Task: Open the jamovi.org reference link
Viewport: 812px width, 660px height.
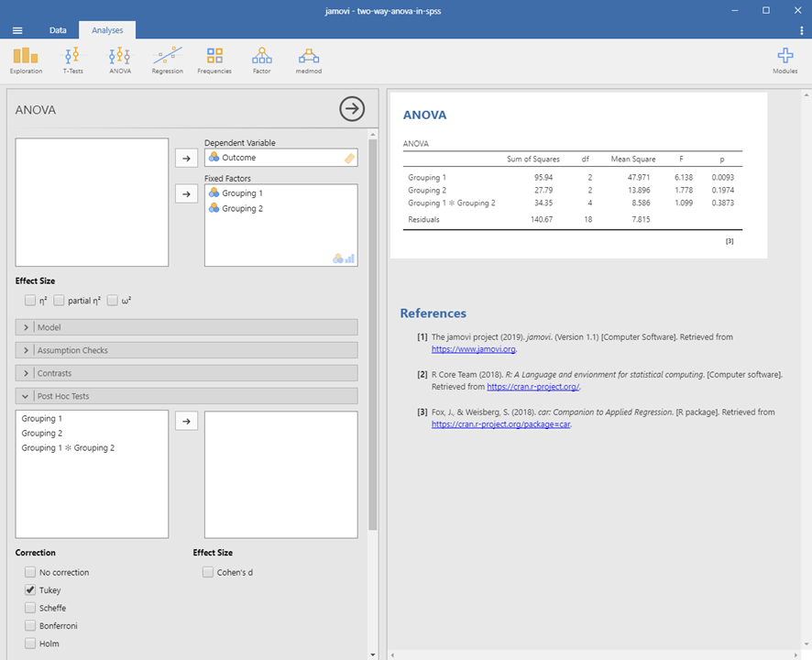Action: (474, 349)
